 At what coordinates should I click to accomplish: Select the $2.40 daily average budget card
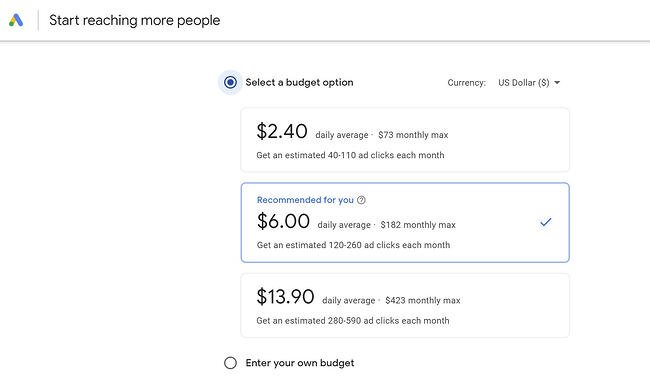[405, 140]
